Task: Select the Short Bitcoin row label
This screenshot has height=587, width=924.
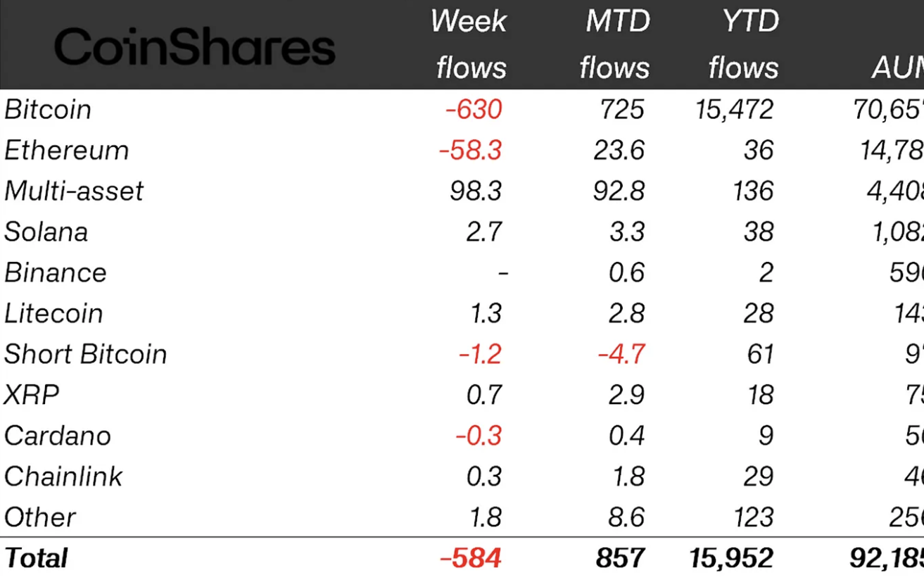Action: click(86, 354)
